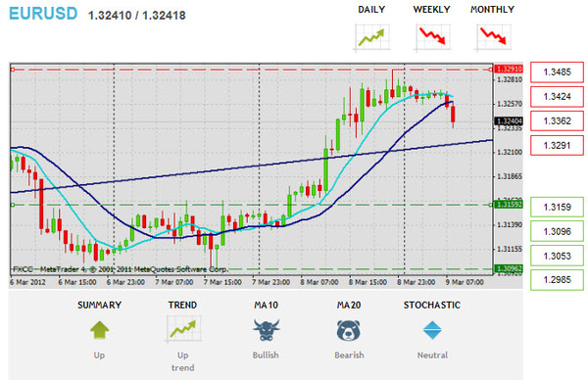588x380 pixels.
Task: Click the Bearish label under MA20
Action: coord(349,355)
